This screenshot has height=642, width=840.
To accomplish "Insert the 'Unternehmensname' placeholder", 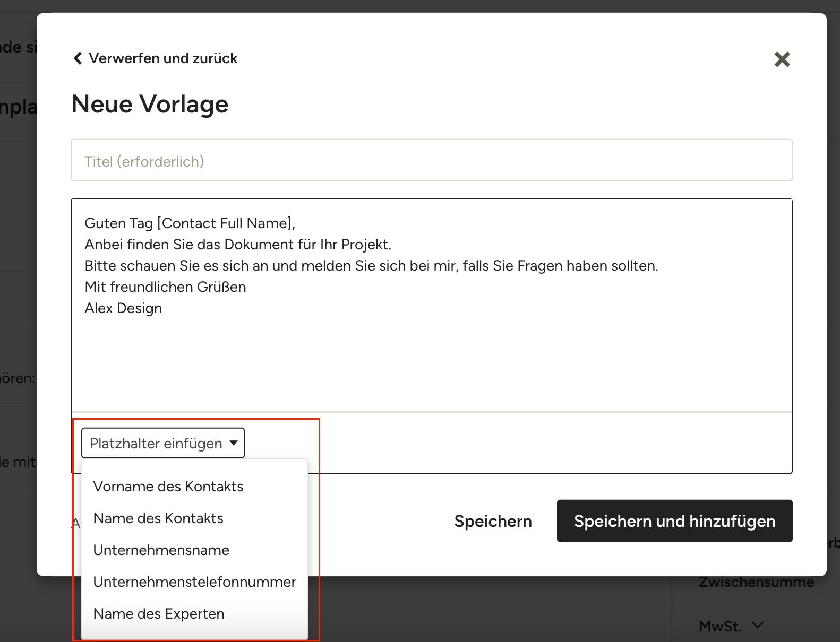I will tap(161, 550).
